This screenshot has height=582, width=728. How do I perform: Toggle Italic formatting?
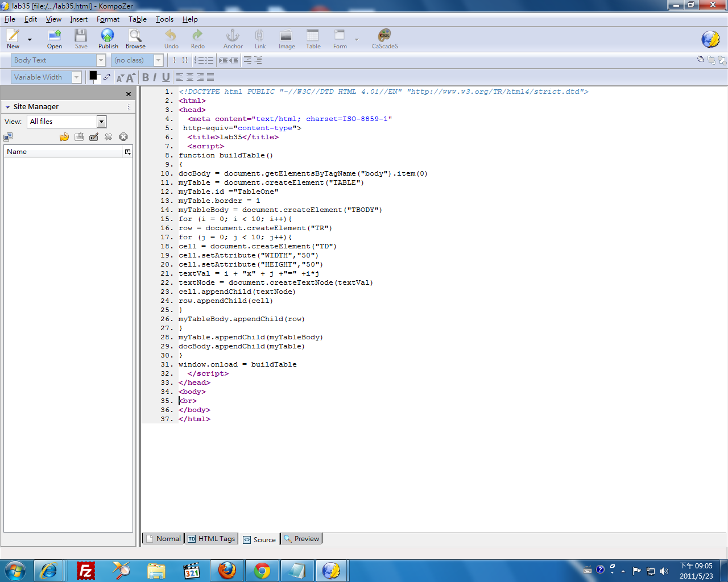tap(155, 77)
